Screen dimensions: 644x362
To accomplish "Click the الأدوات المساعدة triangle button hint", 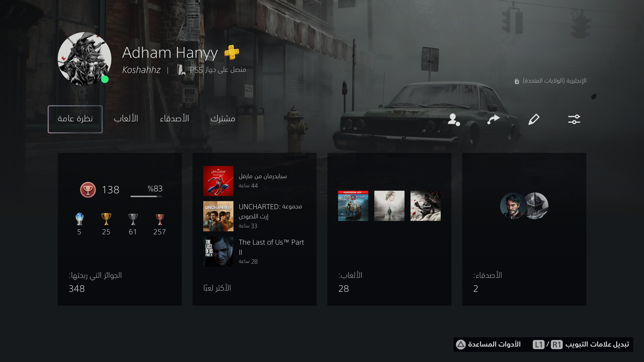I will click(x=488, y=345).
